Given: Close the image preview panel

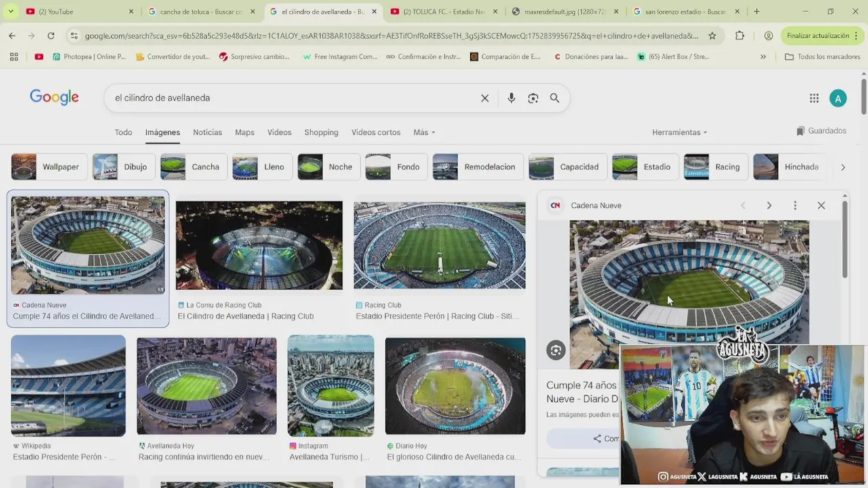Looking at the screenshot, I should pyautogui.click(x=821, y=205).
